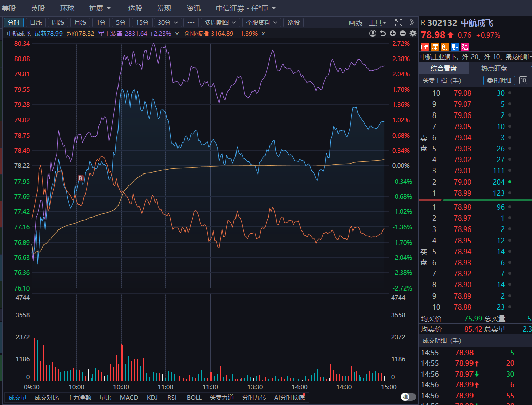Remove 创业板指 overlay with its x

pyautogui.click(x=263, y=34)
